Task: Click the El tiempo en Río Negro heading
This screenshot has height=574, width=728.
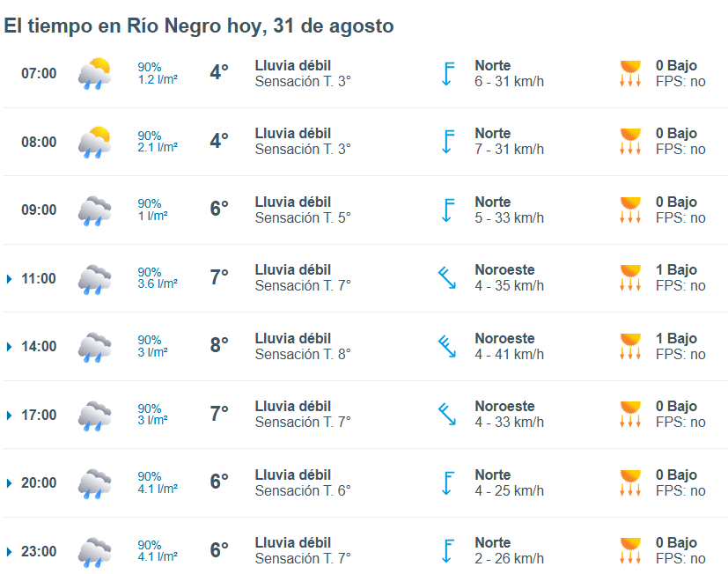Action: coord(199,26)
